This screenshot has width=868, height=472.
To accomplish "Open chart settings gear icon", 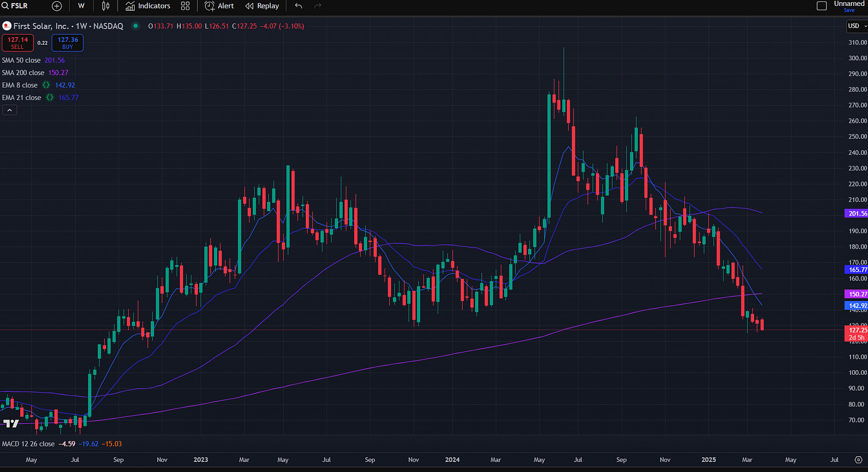I will (x=858, y=460).
